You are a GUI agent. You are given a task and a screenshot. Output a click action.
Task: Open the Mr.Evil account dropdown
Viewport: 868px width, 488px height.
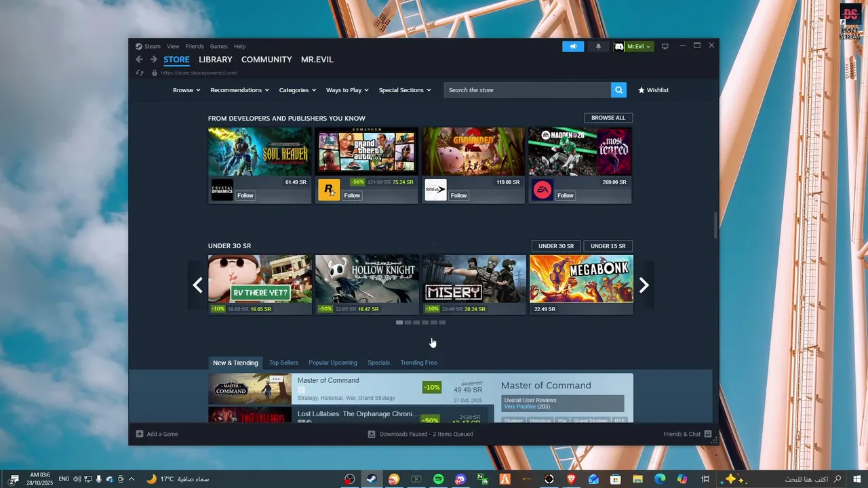pos(639,46)
